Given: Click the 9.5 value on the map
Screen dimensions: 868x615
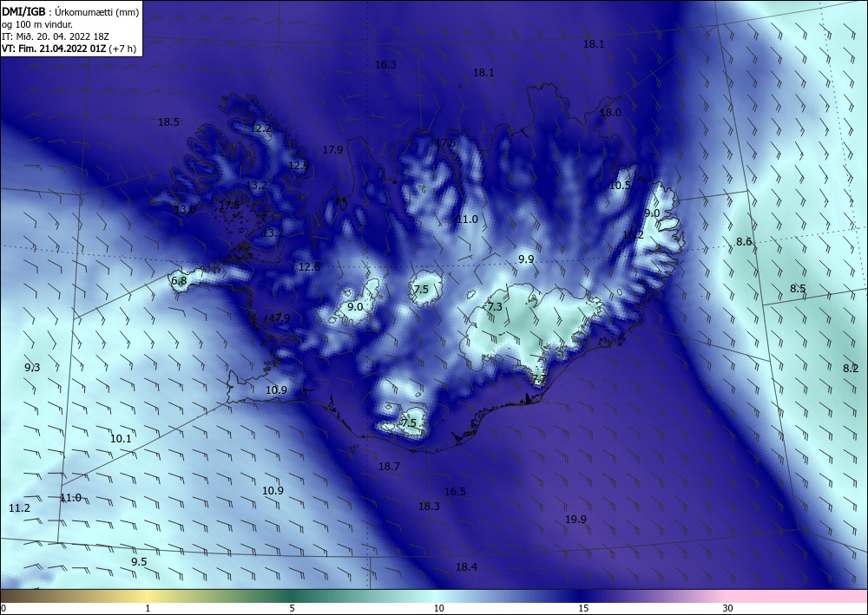Looking at the screenshot, I should click(x=139, y=561).
